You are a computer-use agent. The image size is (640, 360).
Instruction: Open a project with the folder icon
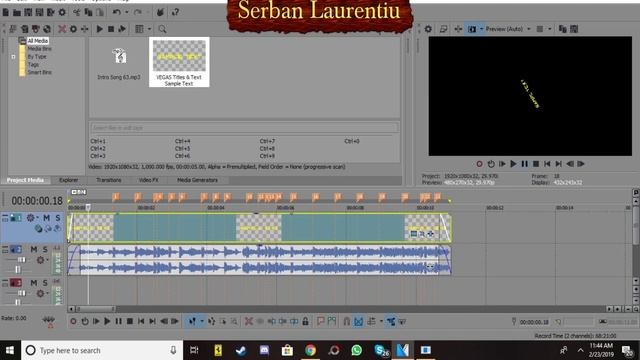17,13
